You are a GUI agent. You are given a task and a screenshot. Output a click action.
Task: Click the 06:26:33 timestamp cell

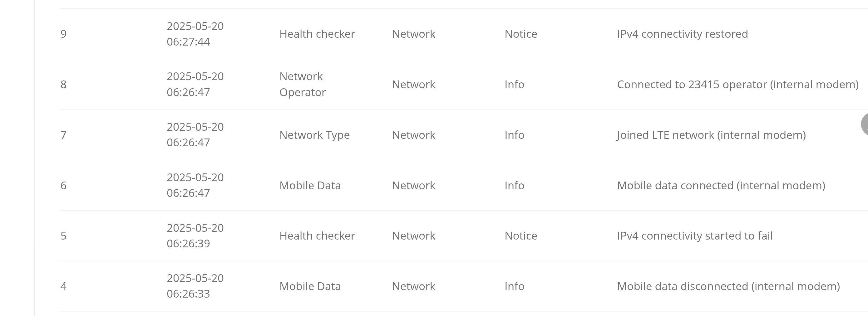coord(195,286)
